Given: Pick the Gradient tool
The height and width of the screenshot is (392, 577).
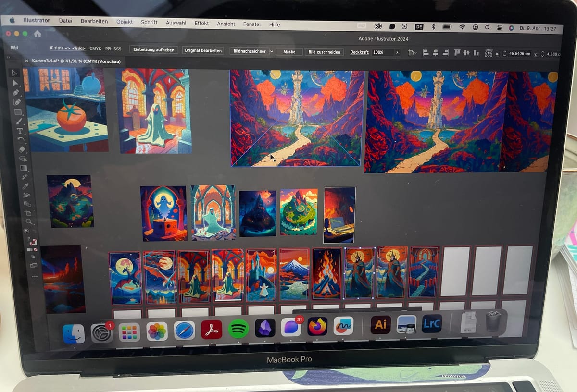Looking at the screenshot, I should (x=23, y=168).
